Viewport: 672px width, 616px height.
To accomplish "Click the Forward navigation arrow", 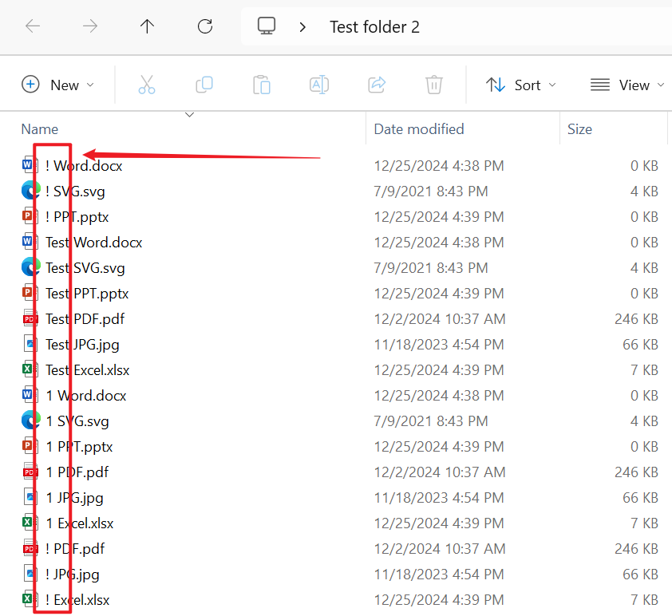I will [90, 26].
